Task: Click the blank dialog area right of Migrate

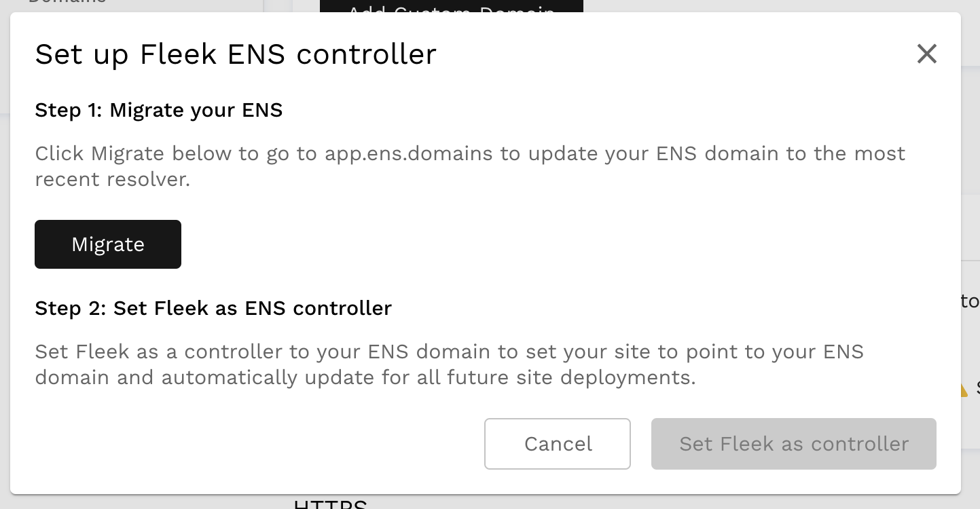Action: 543,244
